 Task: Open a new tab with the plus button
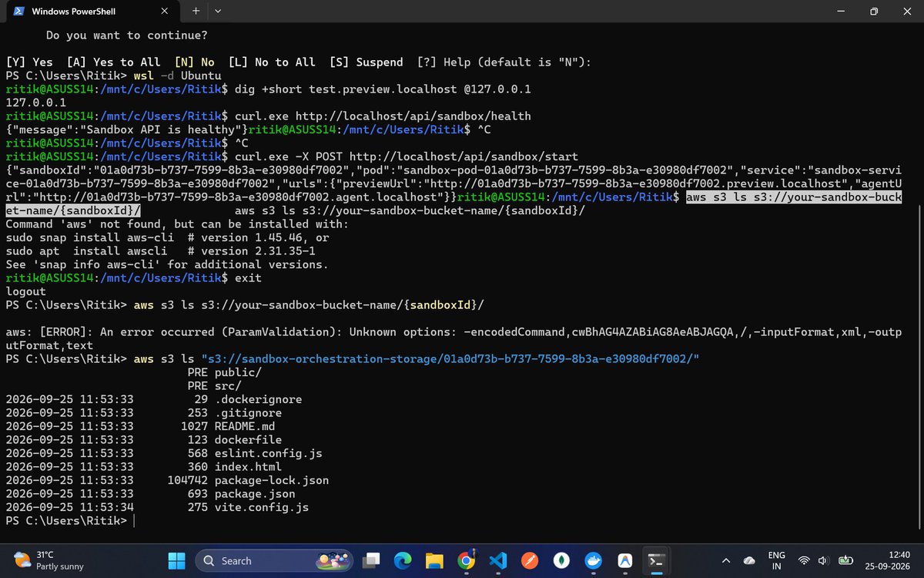tap(196, 12)
